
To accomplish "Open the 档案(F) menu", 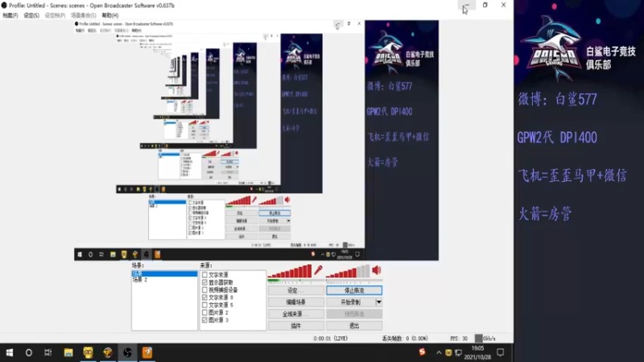I will (10, 15).
